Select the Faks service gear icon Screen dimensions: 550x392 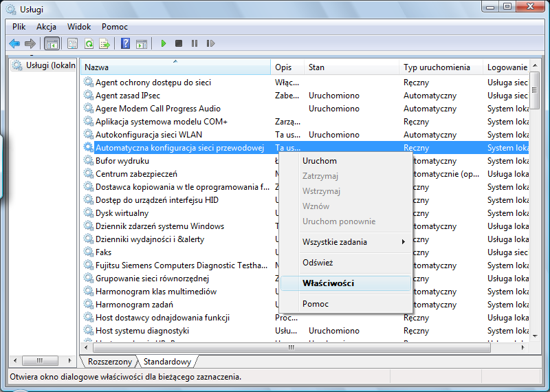88,252
